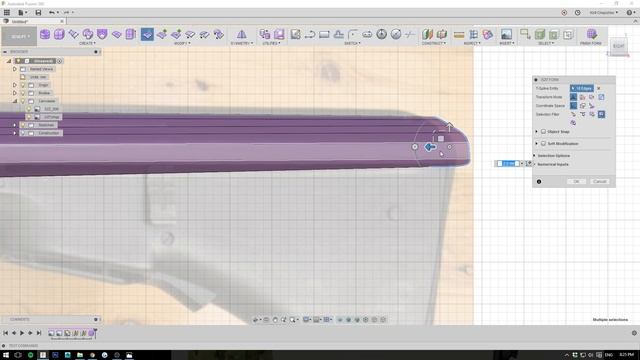Click the distance value input field

coord(508,163)
